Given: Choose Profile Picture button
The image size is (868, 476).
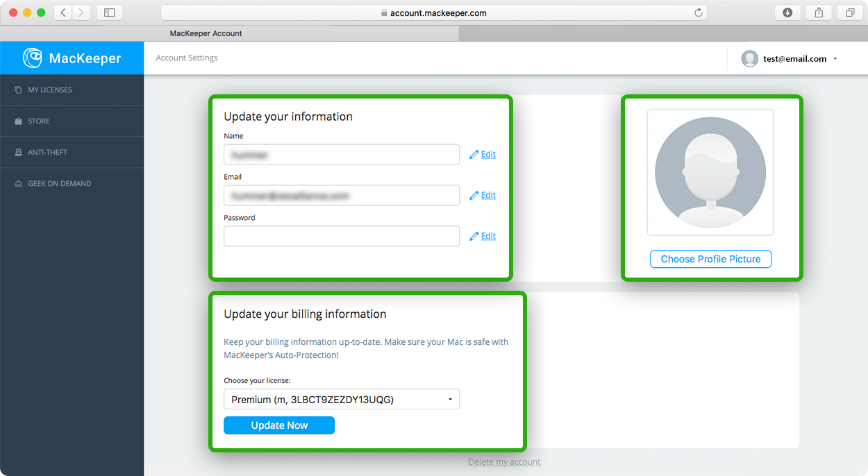Looking at the screenshot, I should pyautogui.click(x=710, y=259).
